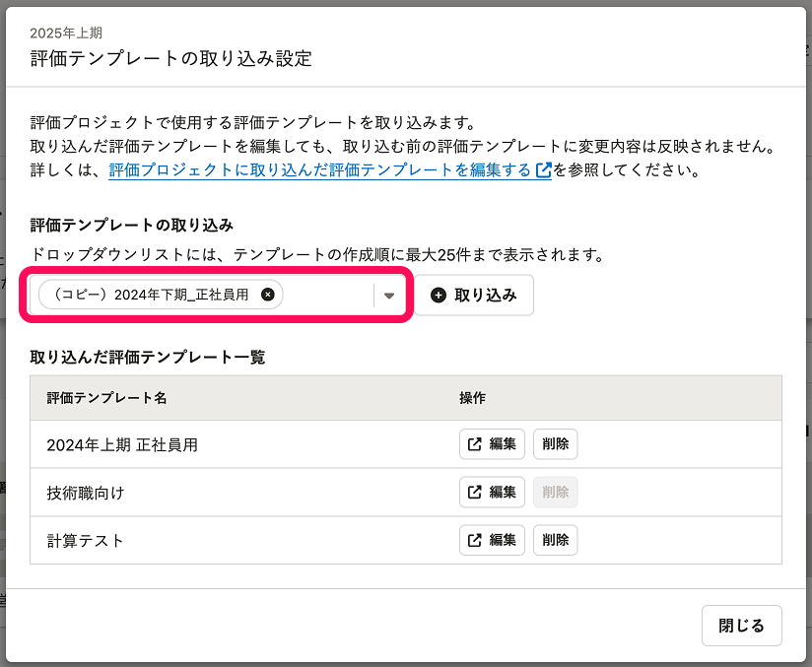The height and width of the screenshot is (667, 812).
Task: Click the 2024年上期 正社員用 template name
Action: [122, 445]
